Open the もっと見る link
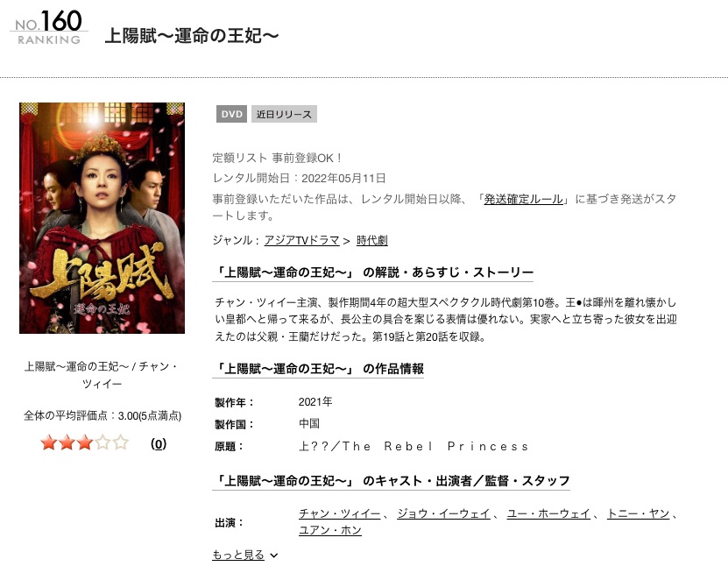Viewport: 728px width, 573px height. [x=238, y=555]
